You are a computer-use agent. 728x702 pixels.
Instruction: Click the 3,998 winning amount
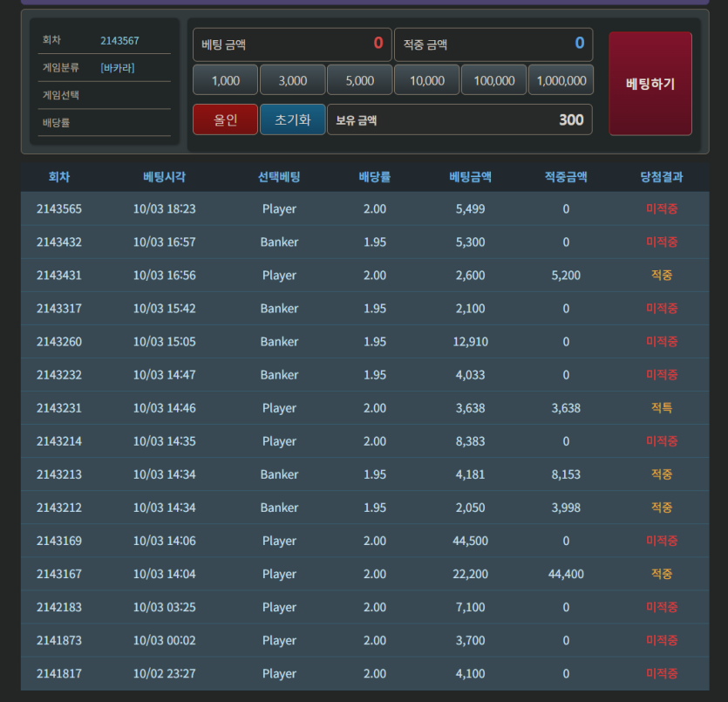[566, 508]
